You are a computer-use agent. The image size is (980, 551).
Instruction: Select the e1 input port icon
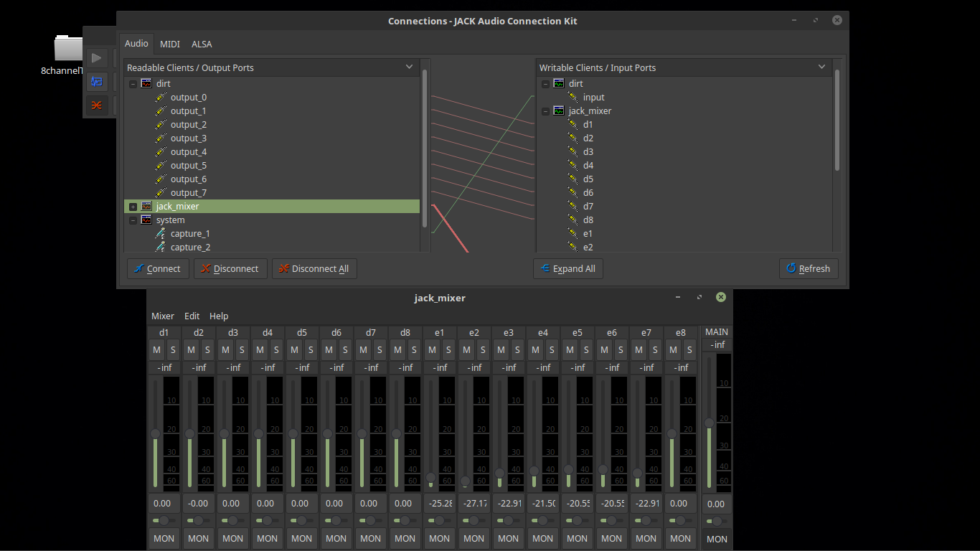tap(573, 234)
